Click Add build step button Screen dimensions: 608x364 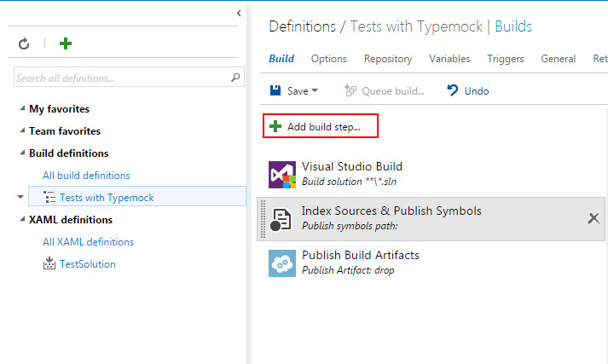click(320, 126)
